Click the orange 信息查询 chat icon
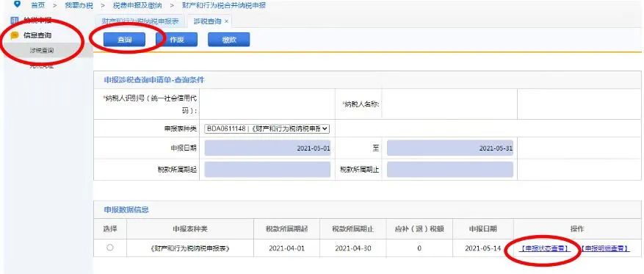Screen dimensions: 644x274 click(x=15, y=36)
